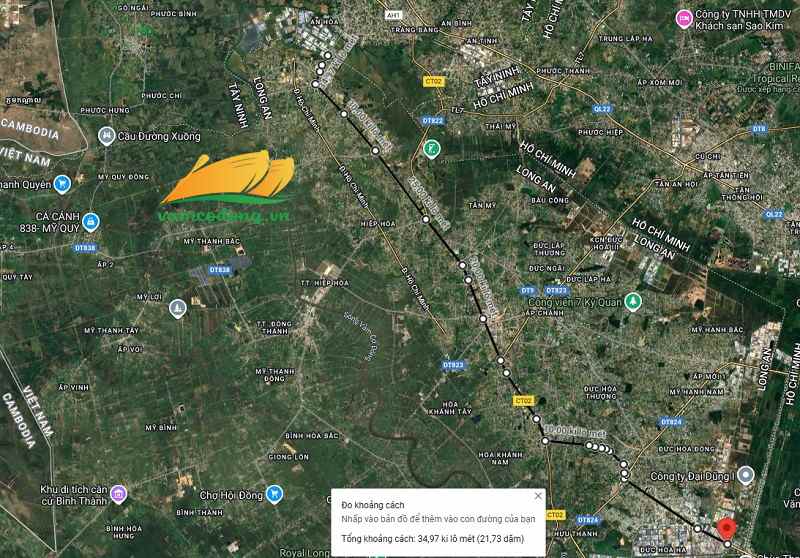Click the yellow CT02 road shield near Trảng Bàng
The width and height of the screenshot is (800, 558).
(433, 82)
